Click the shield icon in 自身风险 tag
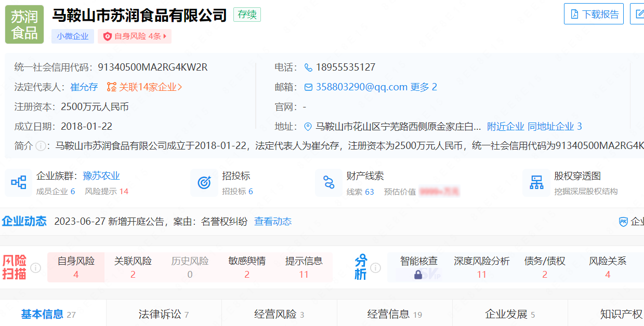 [108, 36]
